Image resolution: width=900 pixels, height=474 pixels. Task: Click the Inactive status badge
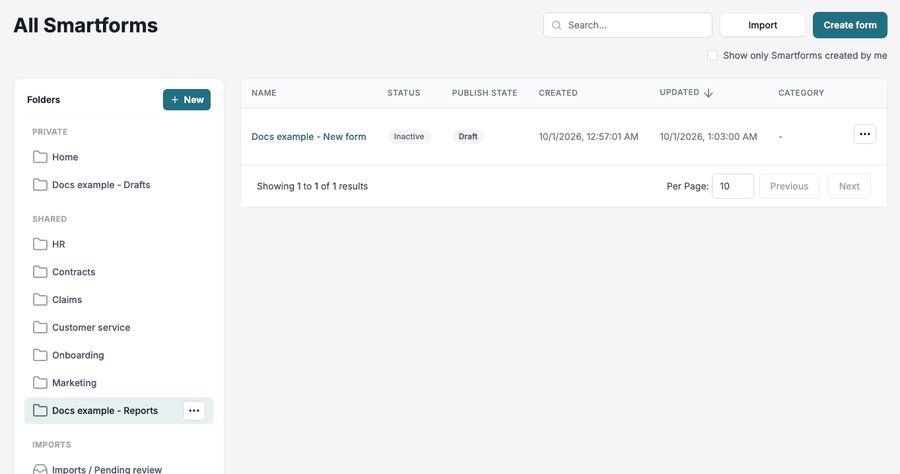[409, 137]
